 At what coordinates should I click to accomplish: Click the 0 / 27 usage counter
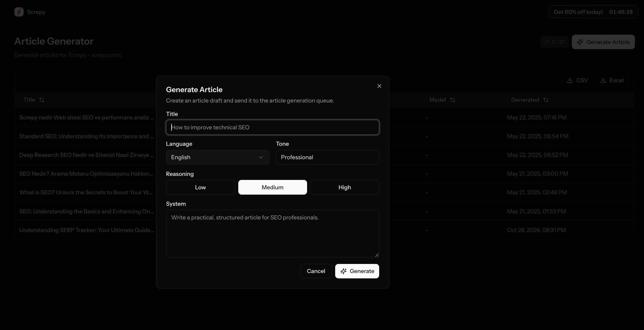(554, 42)
